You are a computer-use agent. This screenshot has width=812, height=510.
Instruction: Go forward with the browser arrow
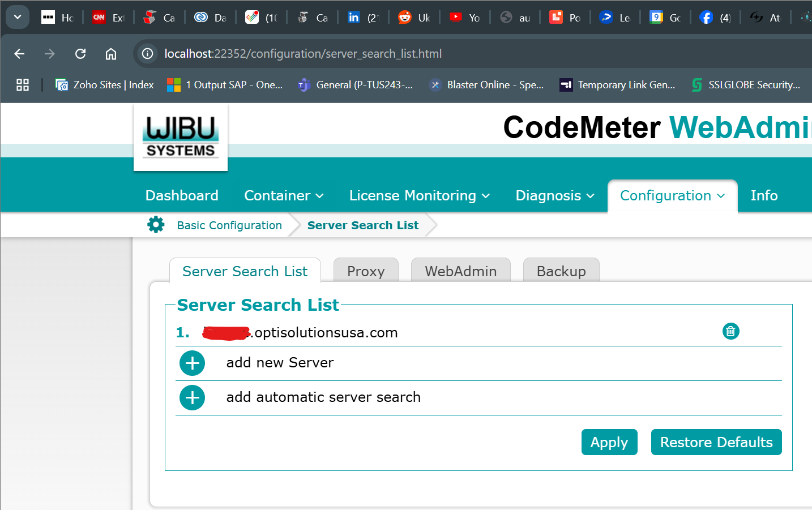tap(50, 54)
